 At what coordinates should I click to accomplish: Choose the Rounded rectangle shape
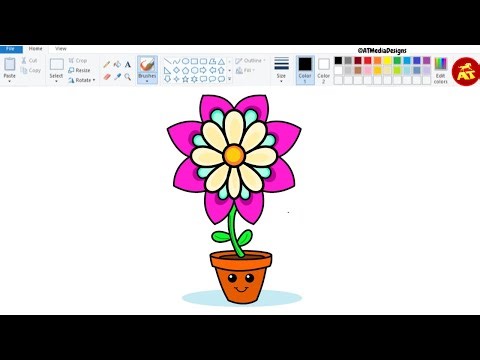tap(203, 61)
